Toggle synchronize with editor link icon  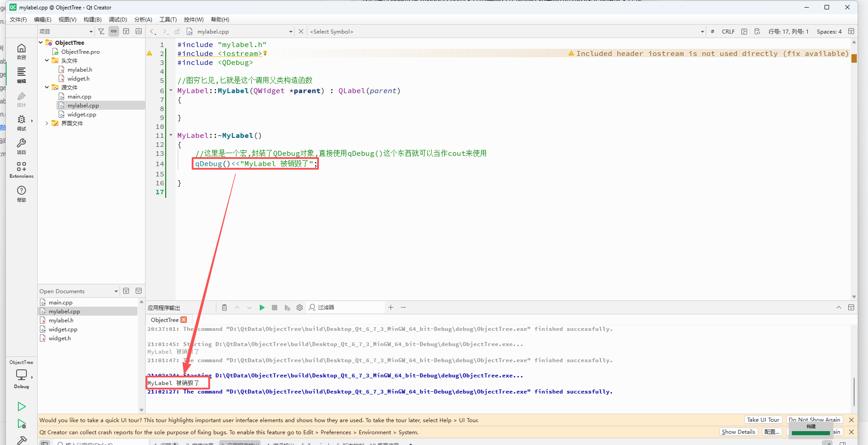(114, 31)
